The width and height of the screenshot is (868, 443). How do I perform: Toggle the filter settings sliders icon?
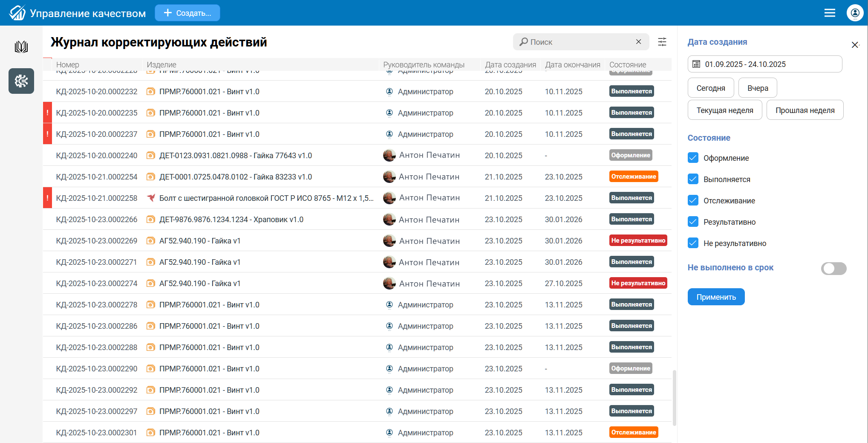pyautogui.click(x=662, y=42)
